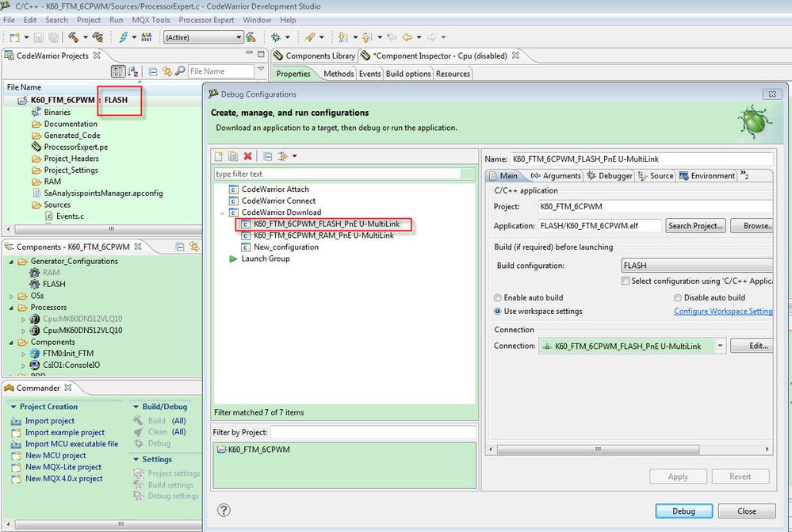Select Disable auto build radio button

tap(678, 297)
